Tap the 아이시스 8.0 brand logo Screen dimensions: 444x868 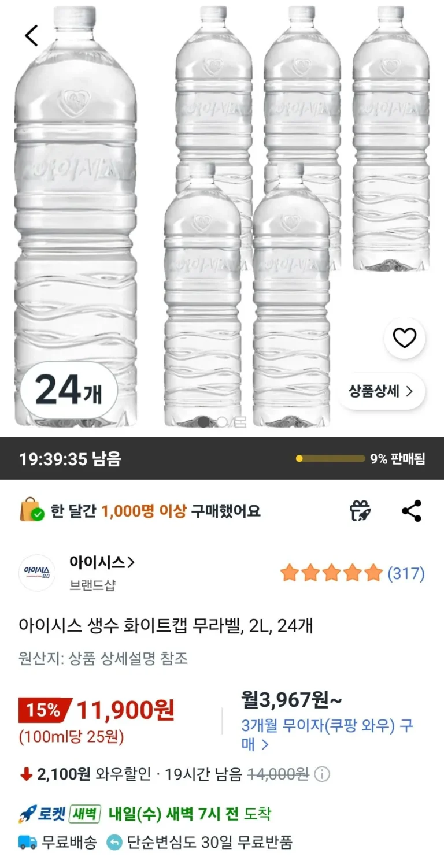[x=37, y=573]
